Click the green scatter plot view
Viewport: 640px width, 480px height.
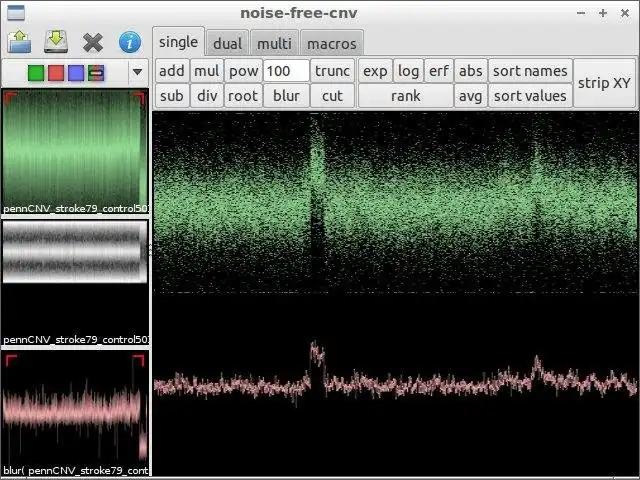395,202
